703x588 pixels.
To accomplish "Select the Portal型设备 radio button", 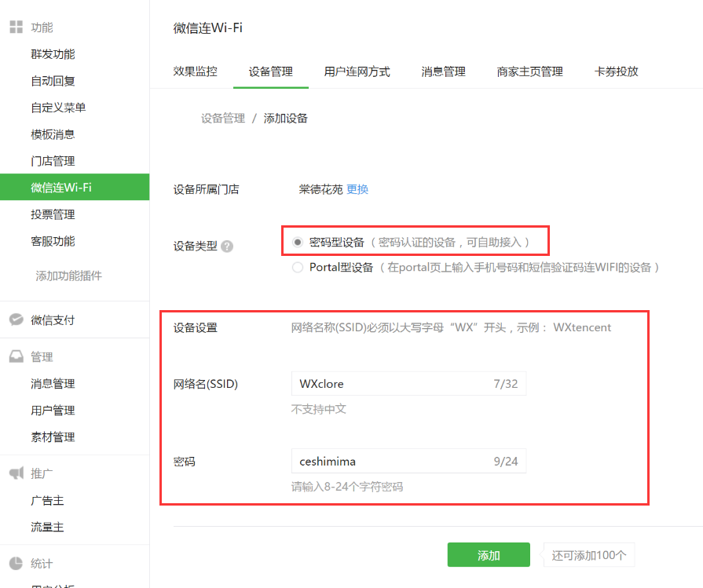I will coord(298,267).
